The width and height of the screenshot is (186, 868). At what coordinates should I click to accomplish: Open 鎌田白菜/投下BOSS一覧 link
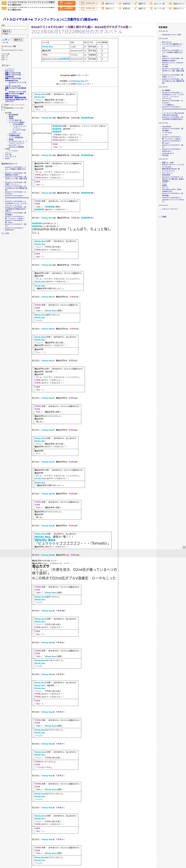point(171,169)
